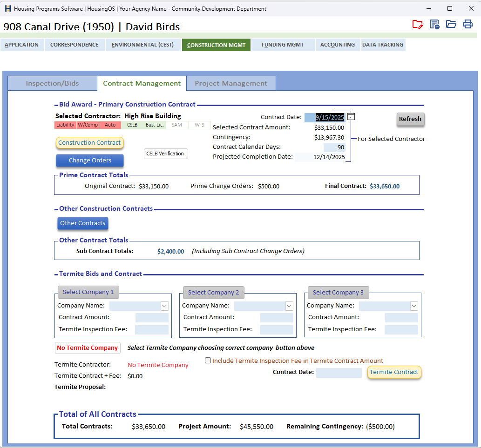Go to Funding Mgmt tab
The width and height of the screenshot is (481, 448).
pyautogui.click(x=283, y=45)
